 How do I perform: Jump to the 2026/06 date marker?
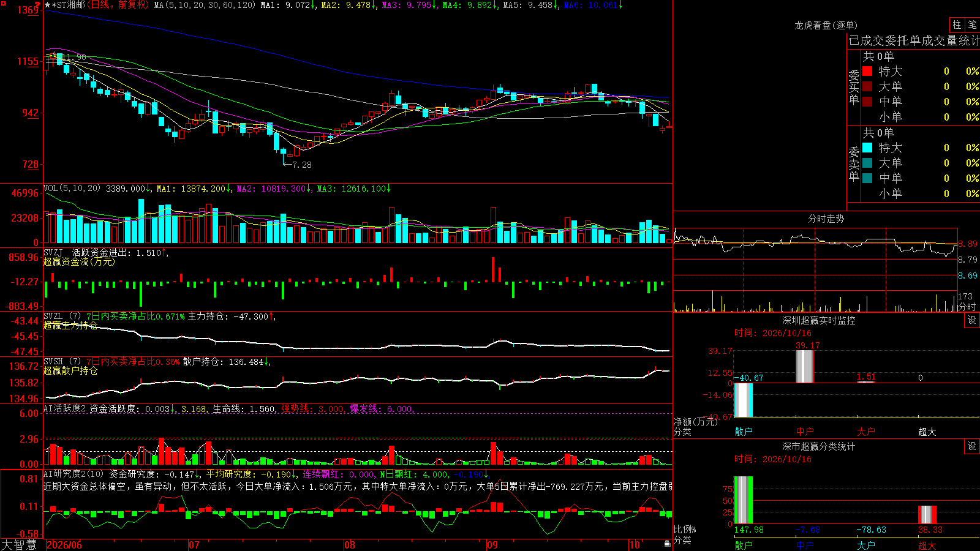[64, 545]
